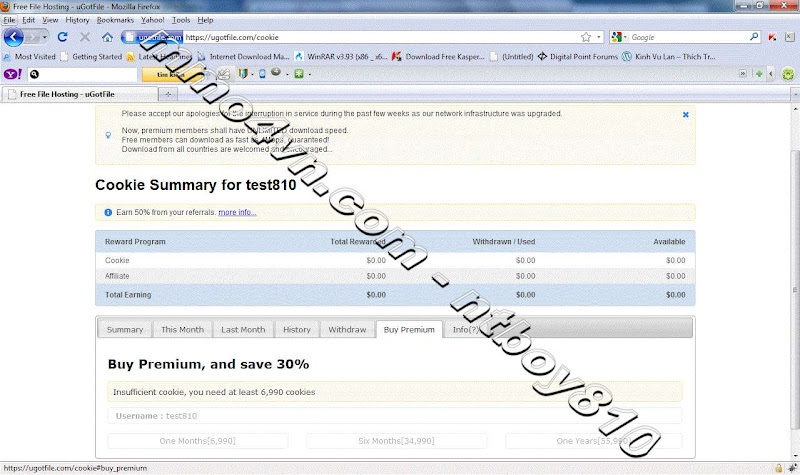Screen dimensions: 800x475
Task: Switch to the History tab
Action: pos(297,330)
